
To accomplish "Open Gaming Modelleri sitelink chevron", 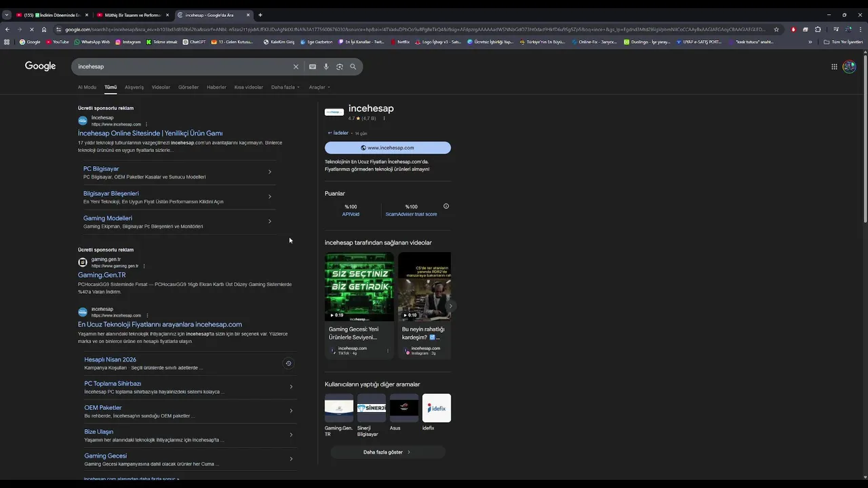I will [x=270, y=221].
